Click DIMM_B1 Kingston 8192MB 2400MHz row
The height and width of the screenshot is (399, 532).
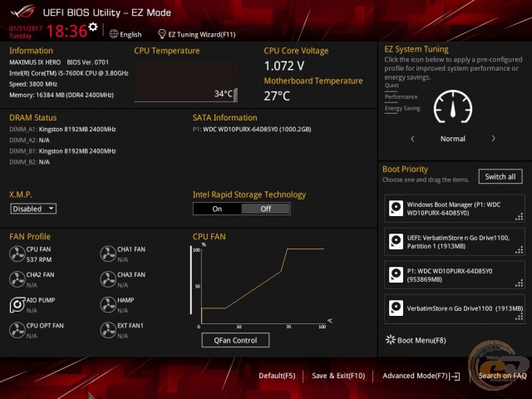tap(62, 151)
